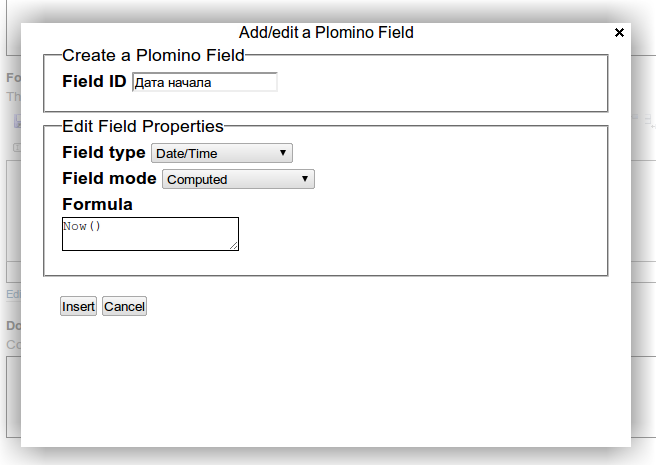Click the faded table icon at the right edge
Viewport: 656px width, 465px height.
pyautogui.click(x=650, y=122)
